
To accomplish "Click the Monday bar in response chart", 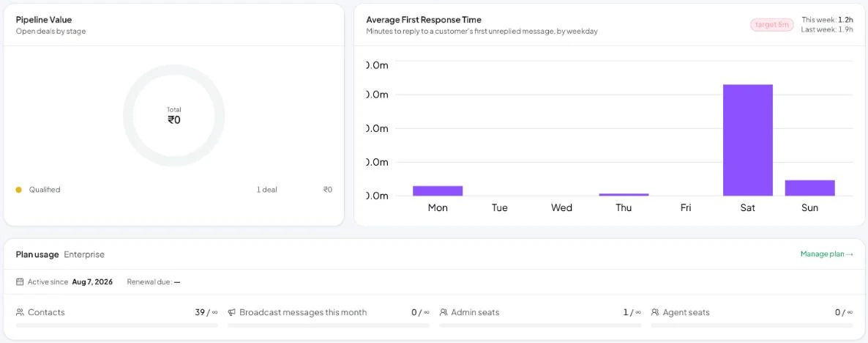I will 438,191.
